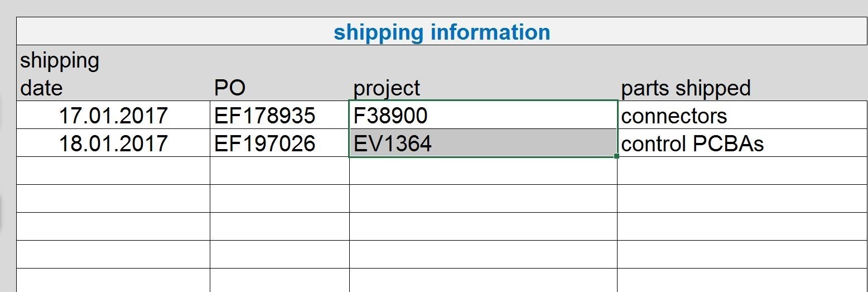Click the date cell 17.01.2017
Screen dimensions: 868x292
tap(113, 116)
